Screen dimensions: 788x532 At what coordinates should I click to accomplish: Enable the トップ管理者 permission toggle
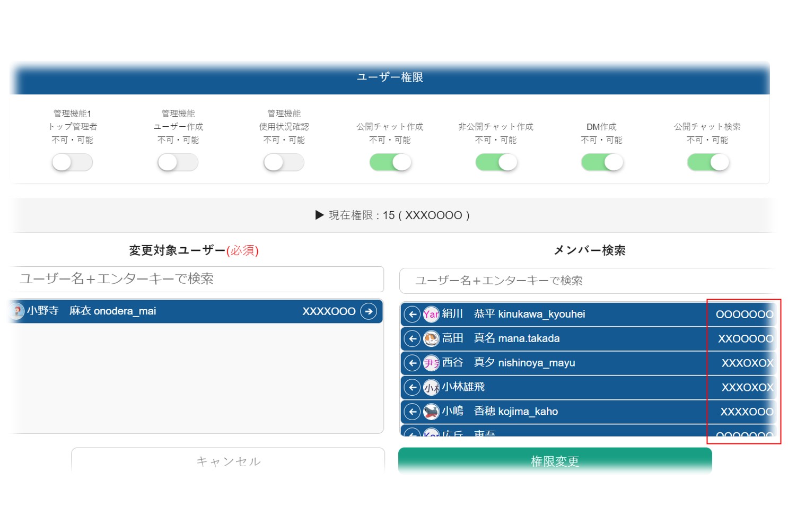(x=72, y=162)
